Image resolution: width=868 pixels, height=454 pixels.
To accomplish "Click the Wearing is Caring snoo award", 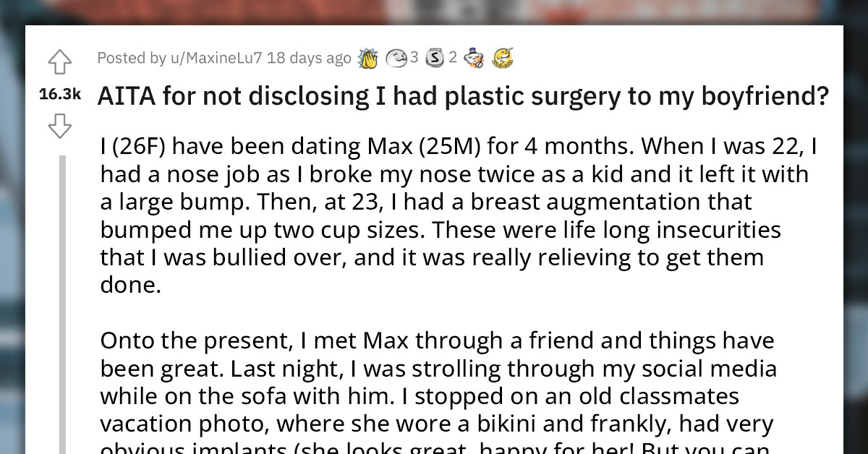I will tap(475, 57).
